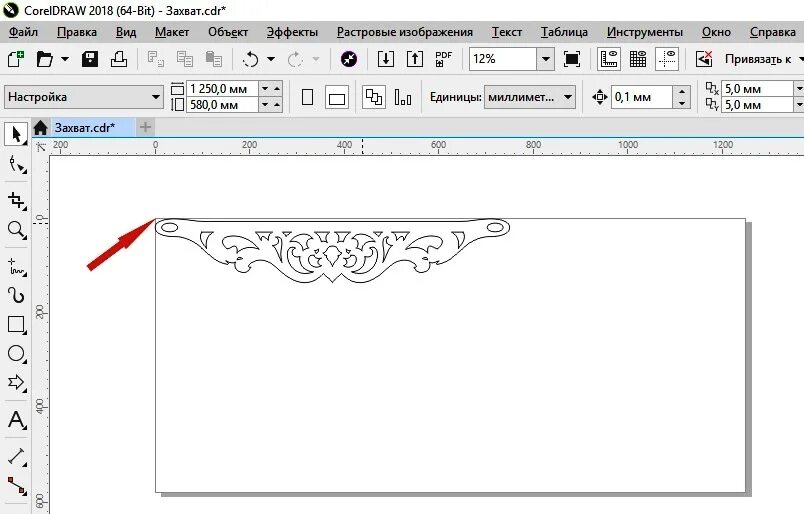Save the document with floppy icon

[90, 58]
